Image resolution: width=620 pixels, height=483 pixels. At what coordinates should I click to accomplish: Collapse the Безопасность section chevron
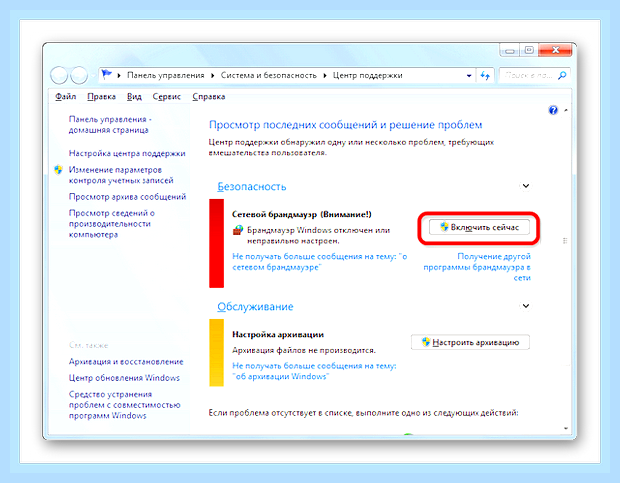point(525,186)
